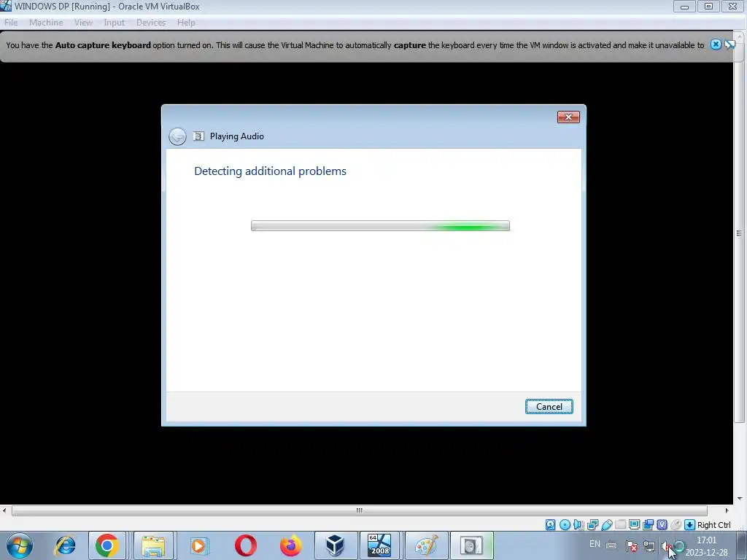
Task: Click the network adapters status icon
Action: [x=592, y=525]
